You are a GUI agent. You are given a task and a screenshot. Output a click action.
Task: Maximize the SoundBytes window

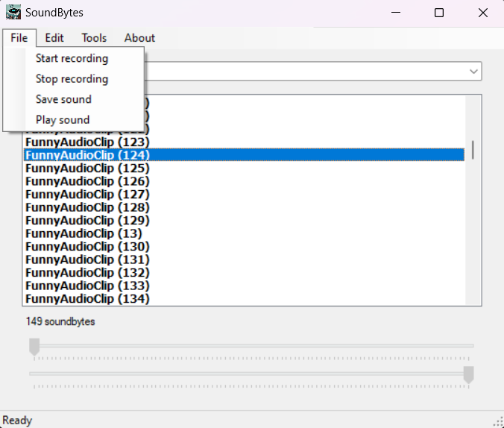(439, 13)
